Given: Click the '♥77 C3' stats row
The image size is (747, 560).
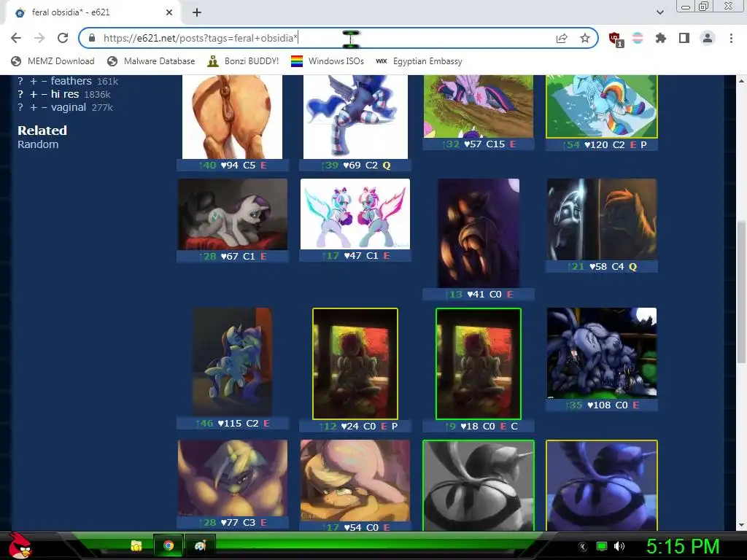Looking at the screenshot, I should pyautogui.click(x=233, y=522).
